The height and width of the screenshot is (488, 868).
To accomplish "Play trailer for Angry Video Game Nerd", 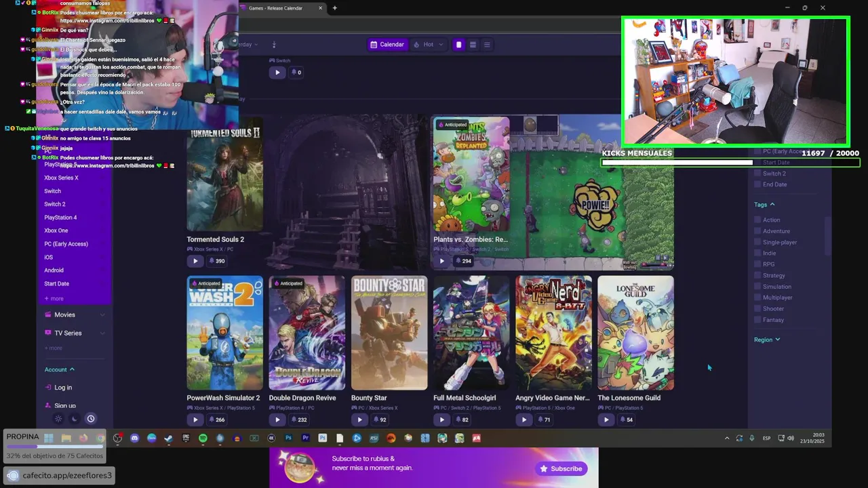I will [524, 420].
